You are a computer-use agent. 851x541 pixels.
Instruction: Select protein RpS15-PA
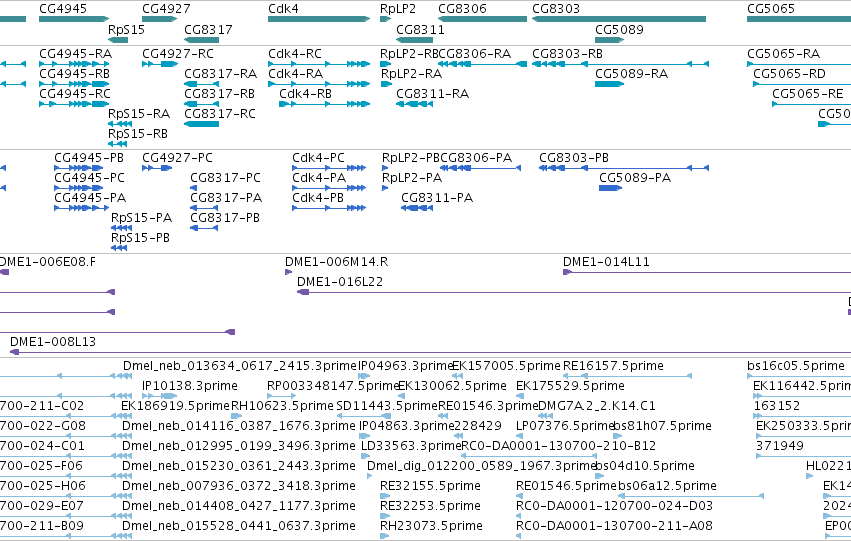122,228
